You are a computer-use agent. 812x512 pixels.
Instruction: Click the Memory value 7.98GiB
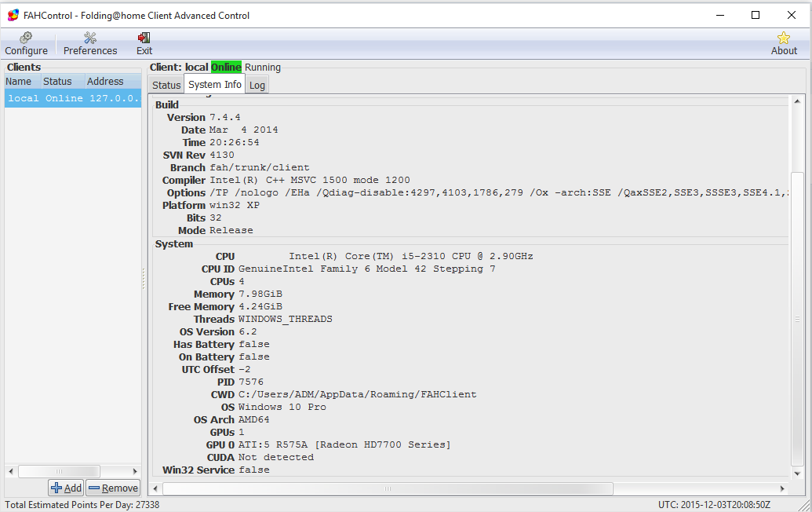coord(260,294)
